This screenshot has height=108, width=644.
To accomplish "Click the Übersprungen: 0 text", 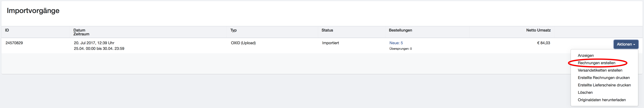I will click(400, 49).
